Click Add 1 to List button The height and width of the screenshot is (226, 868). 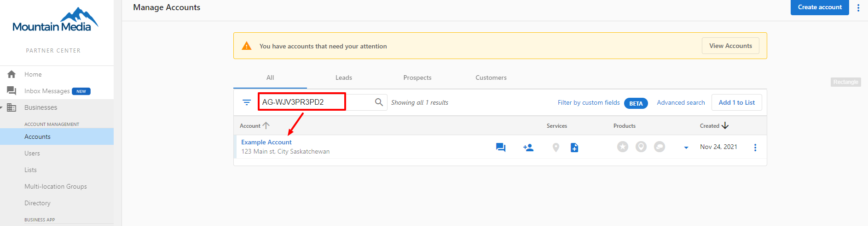[737, 102]
